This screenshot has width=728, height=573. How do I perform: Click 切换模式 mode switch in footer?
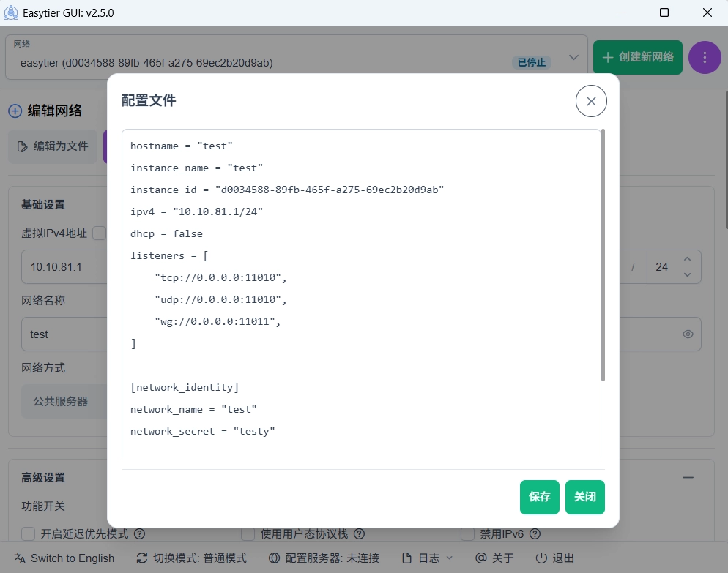pos(192,558)
